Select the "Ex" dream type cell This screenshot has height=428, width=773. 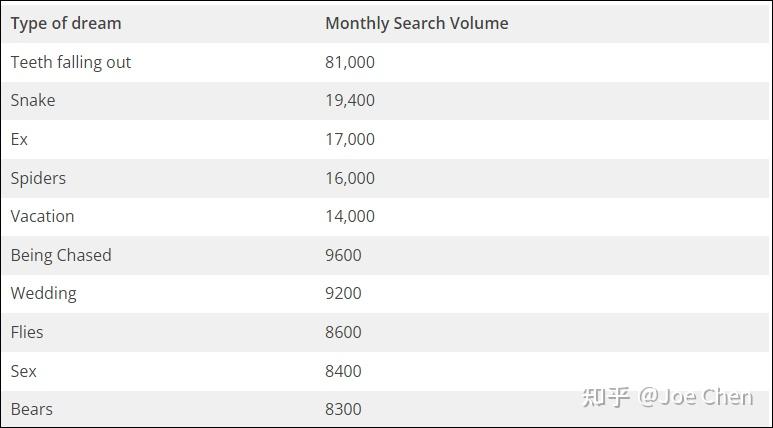(x=19, y=139)
